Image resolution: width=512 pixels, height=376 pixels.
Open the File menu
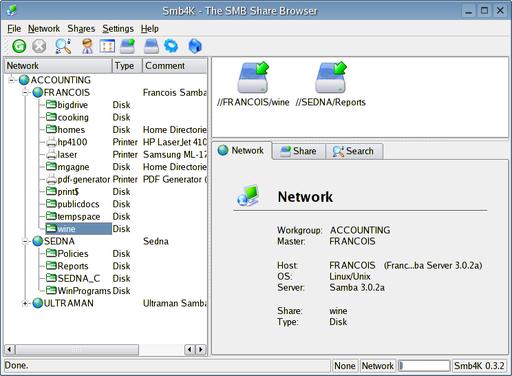pos(14,29)
